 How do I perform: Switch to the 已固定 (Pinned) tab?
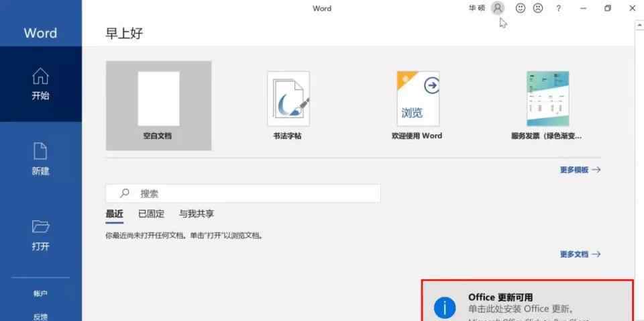[151, 214]
